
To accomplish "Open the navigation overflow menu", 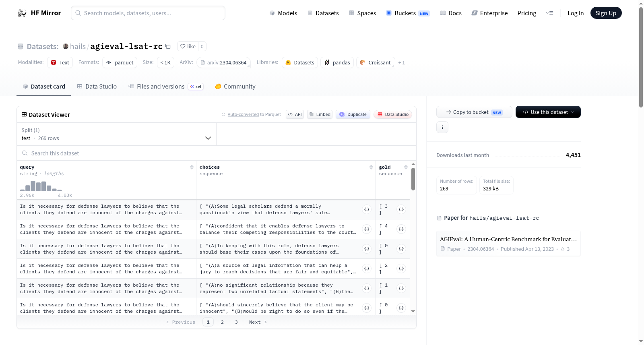I will [549, 13].
